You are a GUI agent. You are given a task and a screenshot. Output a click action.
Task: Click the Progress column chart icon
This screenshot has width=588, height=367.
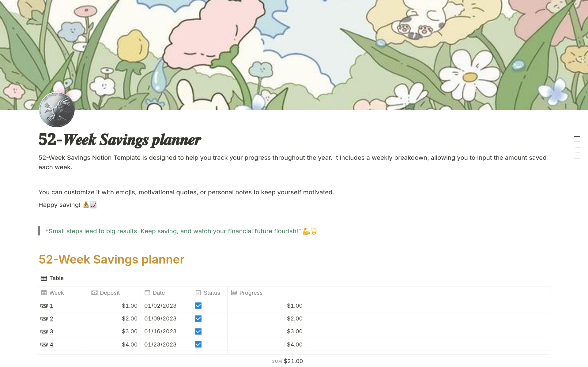click(x=234, y=293)
